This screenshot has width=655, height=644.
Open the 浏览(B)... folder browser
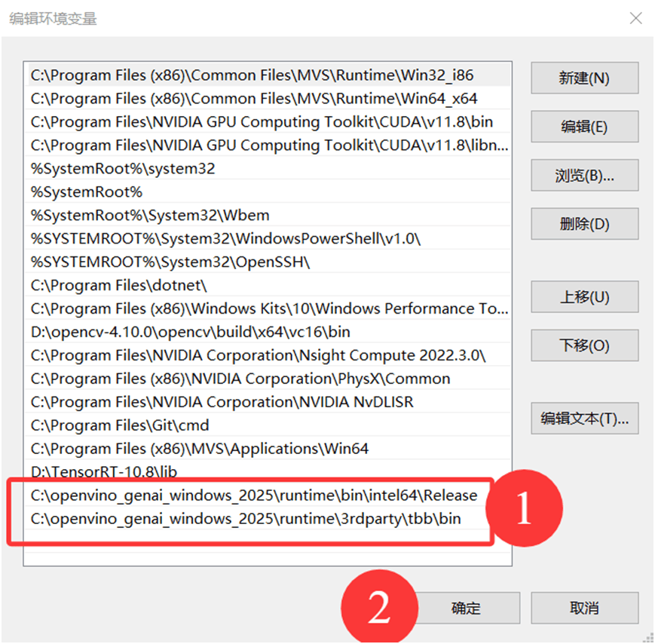(584, 175)
